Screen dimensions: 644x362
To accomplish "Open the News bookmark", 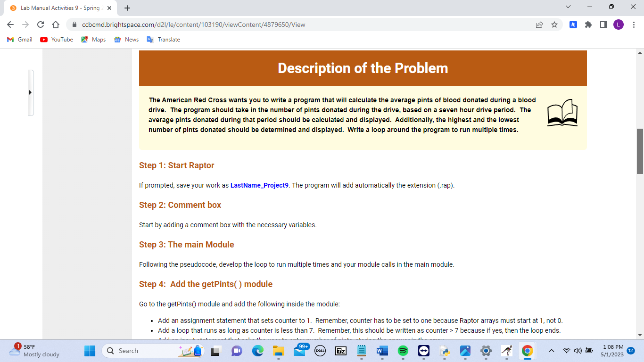I will pos(126,40).
